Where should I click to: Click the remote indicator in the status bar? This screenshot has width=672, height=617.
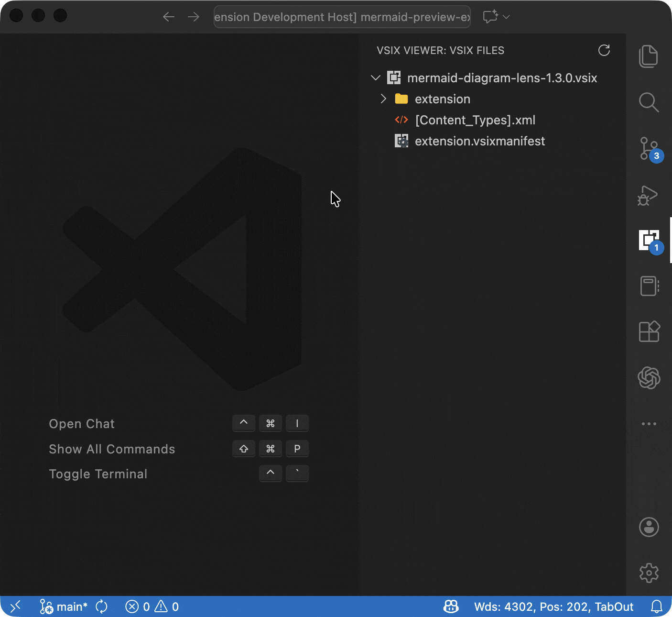(x=16, y=606)
